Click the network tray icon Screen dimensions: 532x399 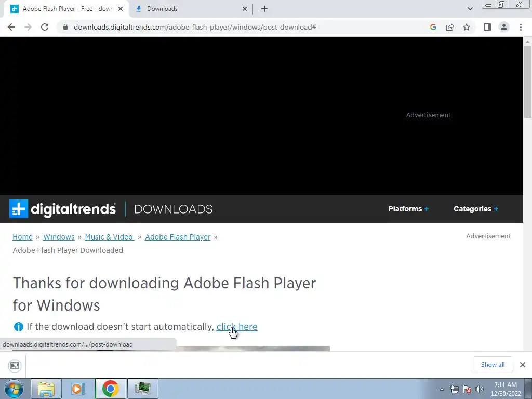pyautogui.click(x=454, y=389)
